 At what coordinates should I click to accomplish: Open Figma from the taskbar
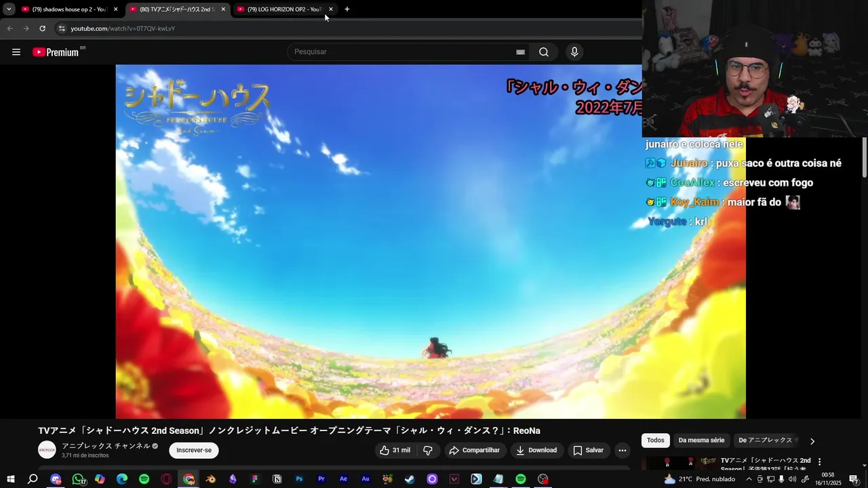click(255, 479)
